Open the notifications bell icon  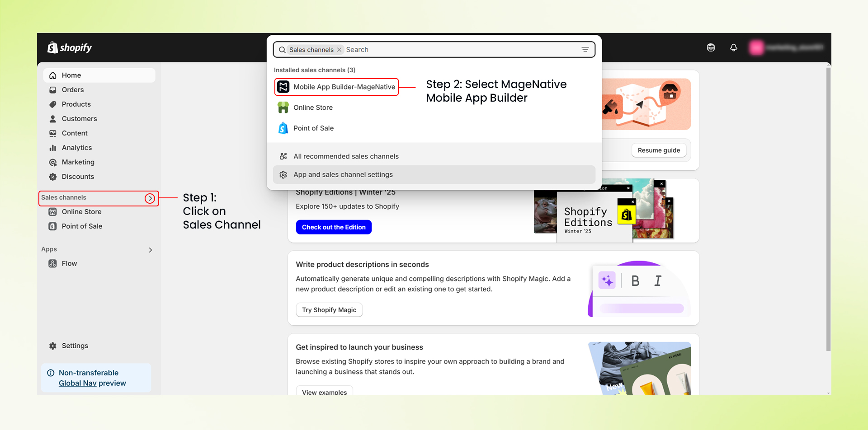[x=733, y=47]
